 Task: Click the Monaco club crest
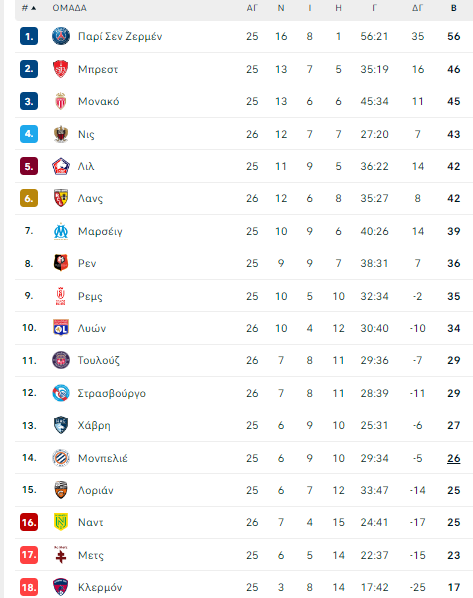(61, 101)
